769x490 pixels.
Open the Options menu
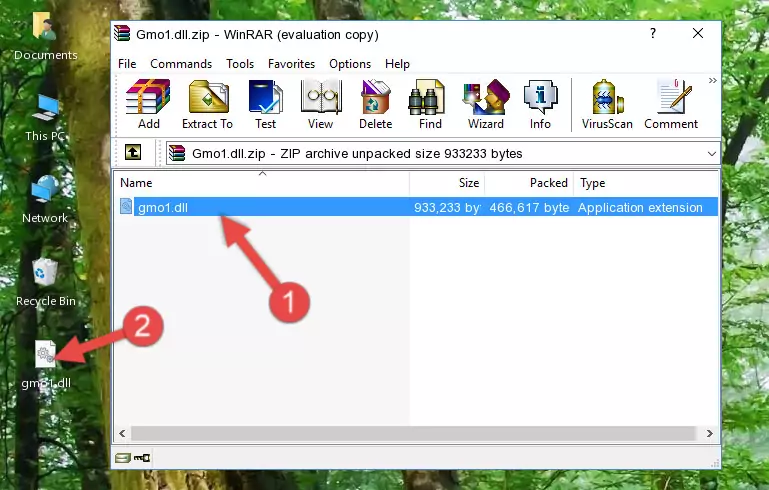click(350, 64)
